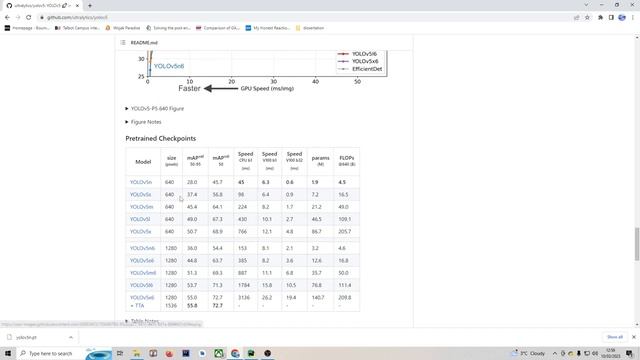Open the Comparison of GA bookmark
The width and height of the screenshot is (640, 360).
[218, 28]
